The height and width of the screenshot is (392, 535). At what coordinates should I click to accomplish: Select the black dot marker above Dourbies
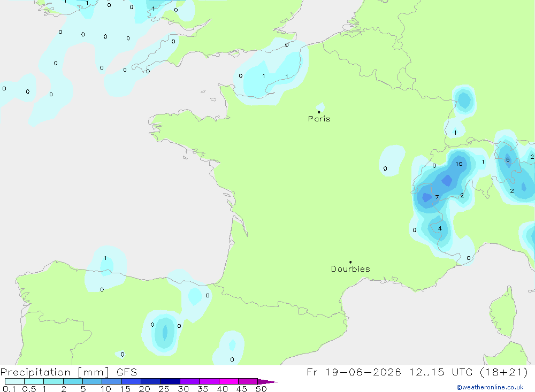tap(350, 262)
